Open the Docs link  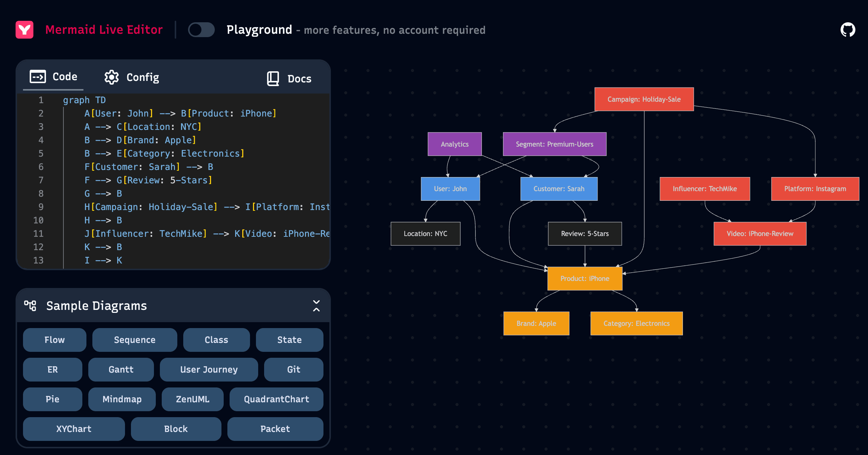coord(289,79)
